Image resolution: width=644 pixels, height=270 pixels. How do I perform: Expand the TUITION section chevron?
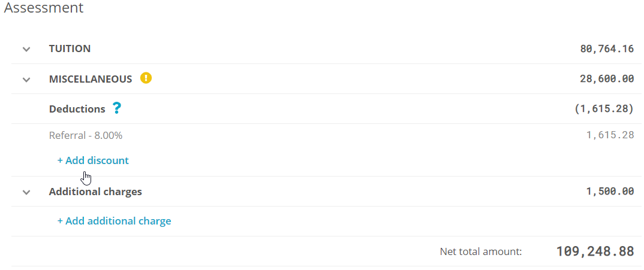26,49
